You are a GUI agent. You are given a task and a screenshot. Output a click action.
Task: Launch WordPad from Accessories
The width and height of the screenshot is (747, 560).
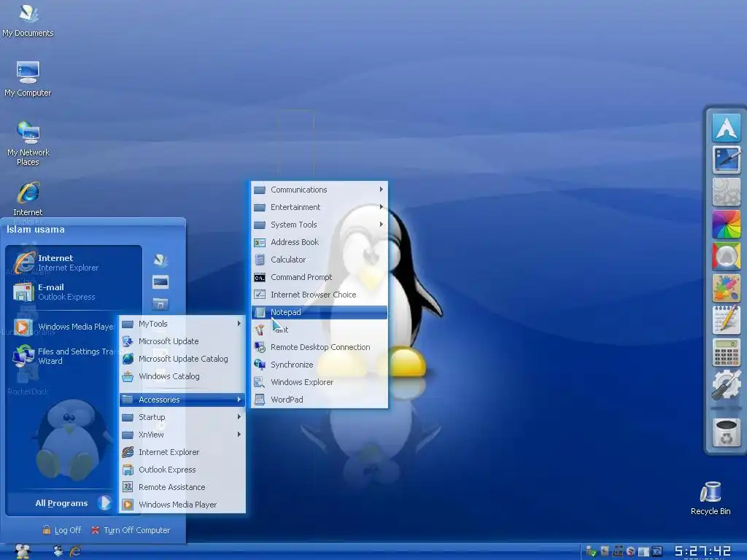tap(320, 400)
